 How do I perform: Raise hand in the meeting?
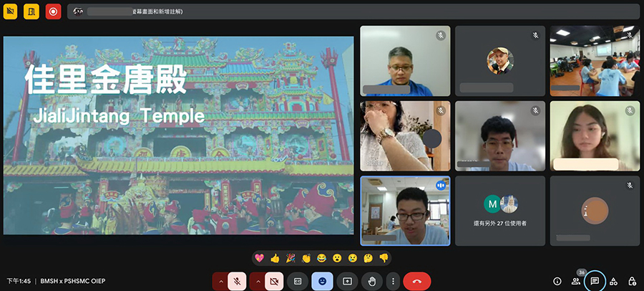371,282
